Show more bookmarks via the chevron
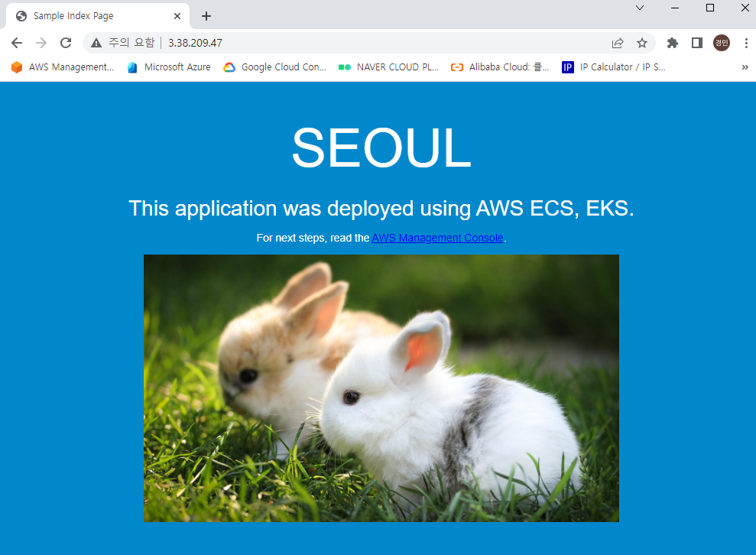 click(745, 67)
